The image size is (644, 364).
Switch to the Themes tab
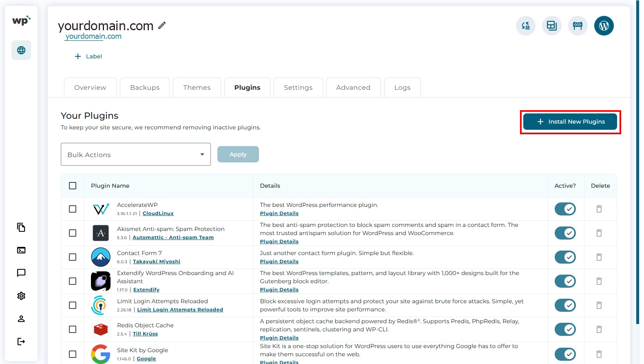click(x=197, y=87)
